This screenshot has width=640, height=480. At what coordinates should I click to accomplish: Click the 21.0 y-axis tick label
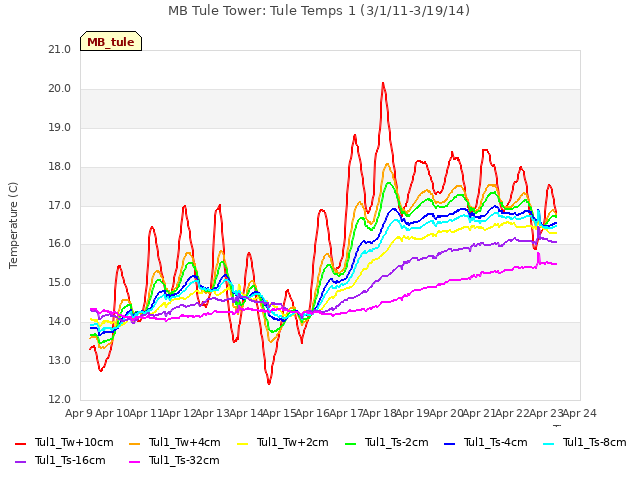60,50
